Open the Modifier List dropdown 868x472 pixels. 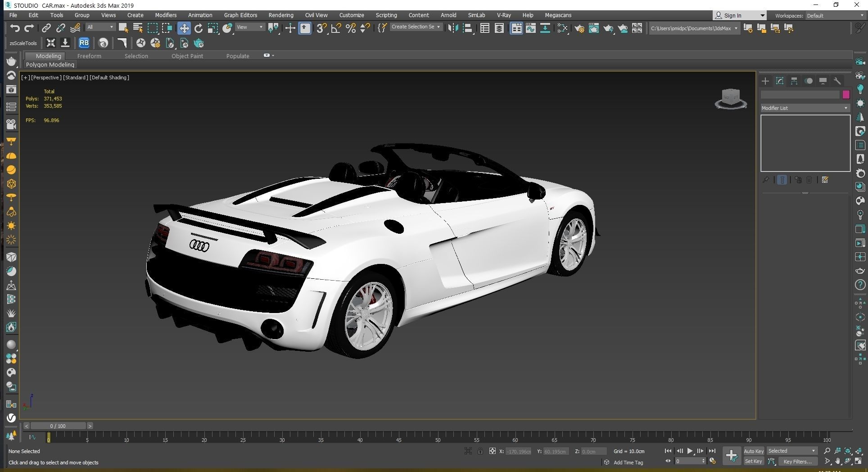(x=805, y=108)
